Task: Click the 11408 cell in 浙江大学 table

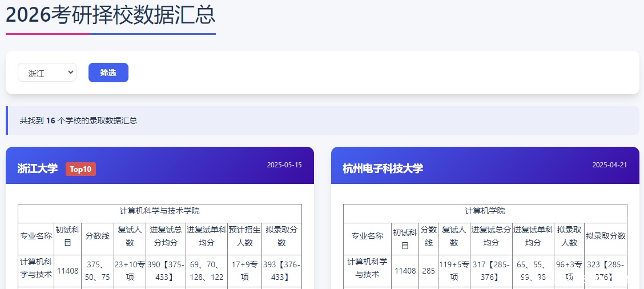Action: (x=68, y=271)
